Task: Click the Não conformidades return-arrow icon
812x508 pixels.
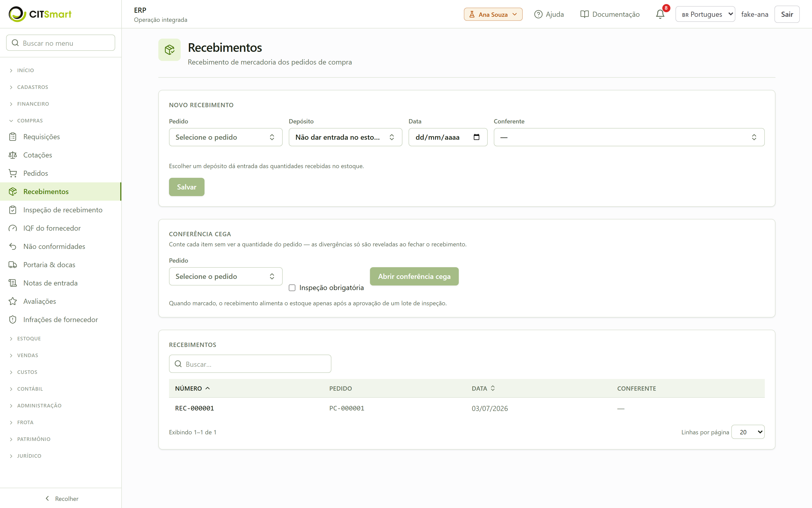Action: click(13, 247)
